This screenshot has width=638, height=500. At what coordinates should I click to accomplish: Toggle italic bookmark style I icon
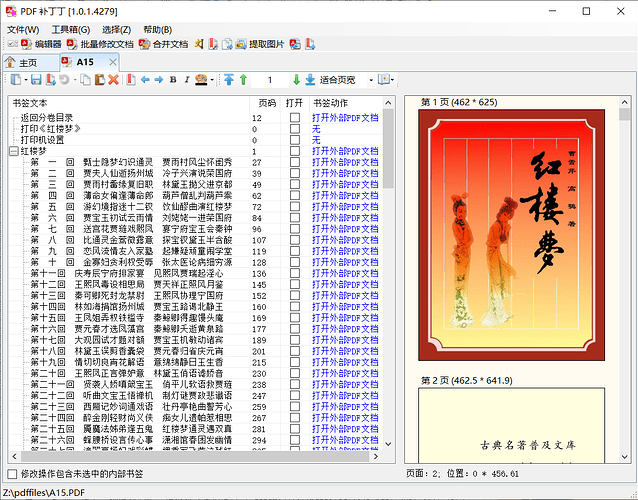click(x=187, y=80)
